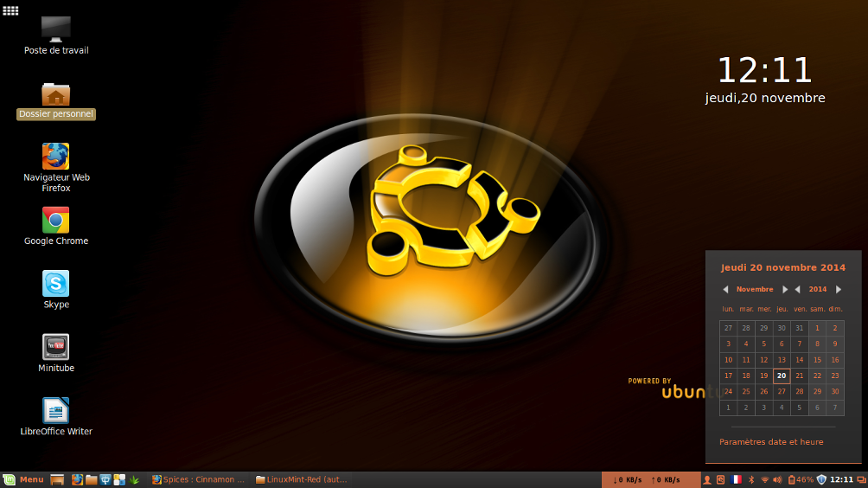Click the Novembre month label in calendar

click(755, 289)
